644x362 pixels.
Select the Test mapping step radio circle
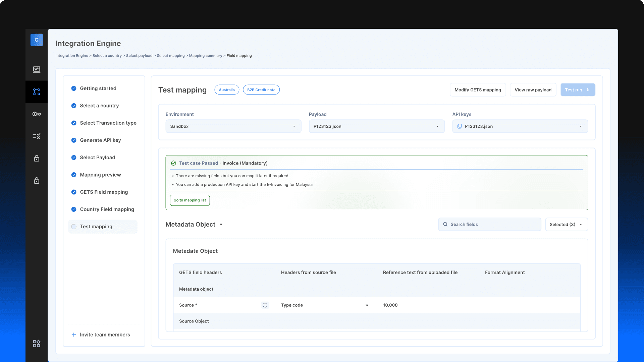pyautogui.click(x=74, y=227)
